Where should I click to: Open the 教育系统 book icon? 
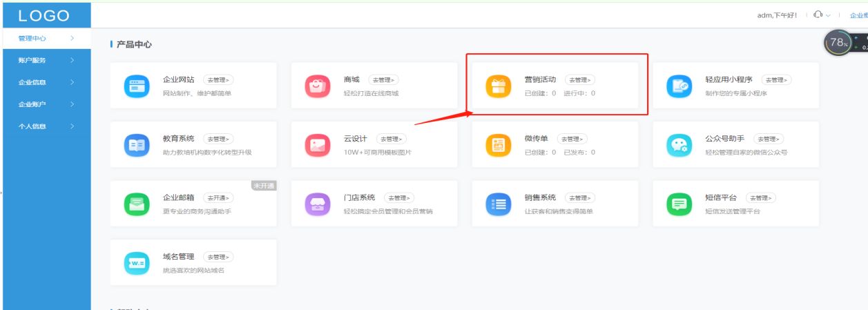click(135, 145)
